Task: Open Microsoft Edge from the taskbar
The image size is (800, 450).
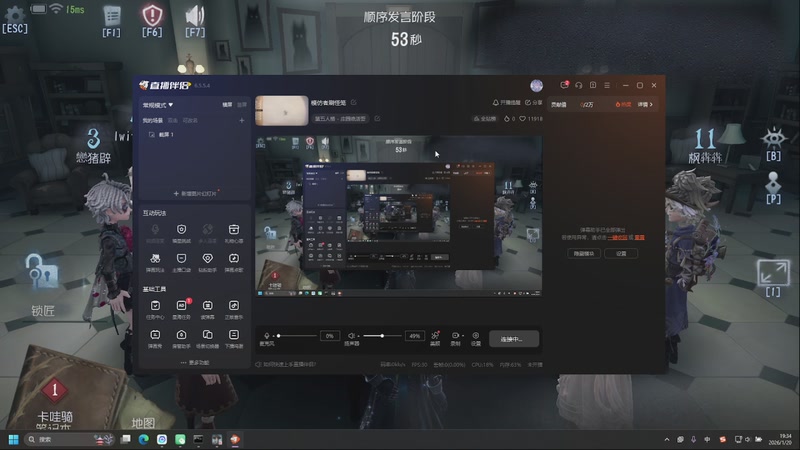Action: [x=144, y=439]
